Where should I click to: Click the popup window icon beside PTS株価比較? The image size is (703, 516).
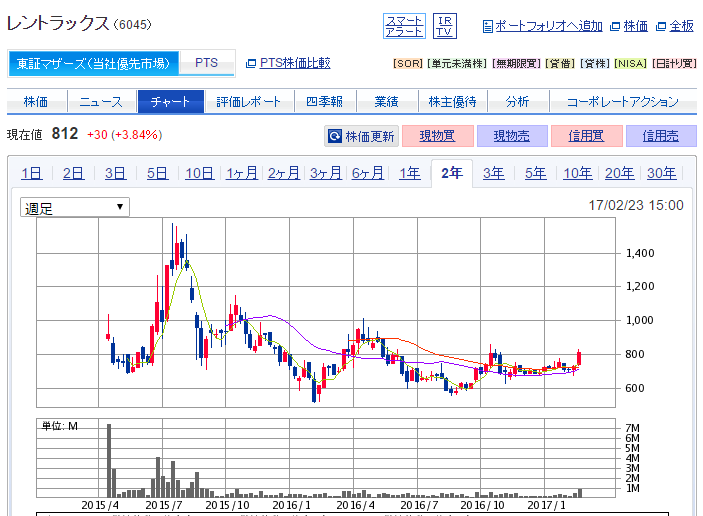point(251,64)
